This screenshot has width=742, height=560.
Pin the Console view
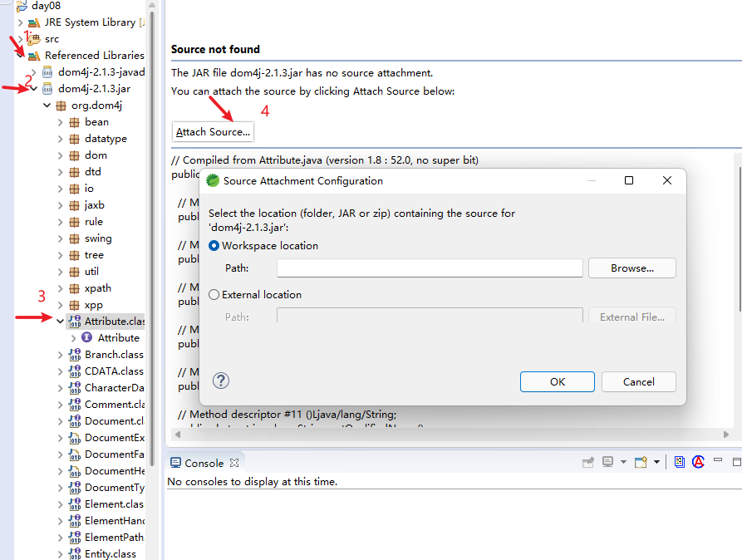click(587, 463)
